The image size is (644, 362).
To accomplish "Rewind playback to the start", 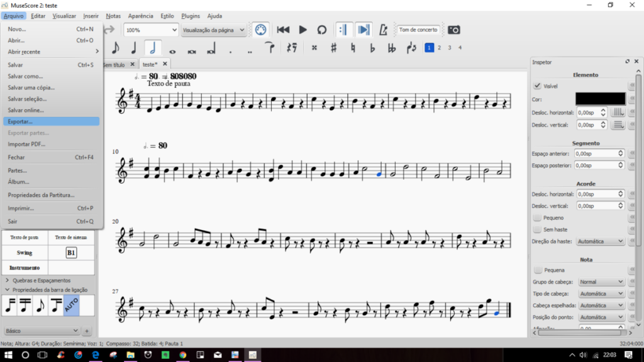I will (284, 30).
